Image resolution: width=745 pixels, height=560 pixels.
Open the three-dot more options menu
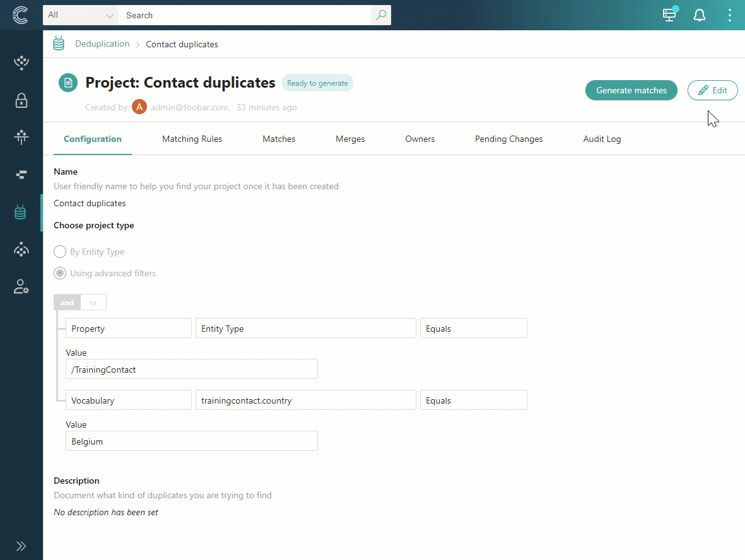pos(729,15)
